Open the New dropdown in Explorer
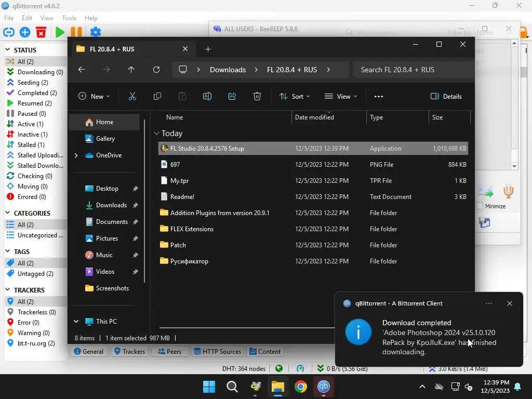The width and height of the screenshot is (532, 399). [95, 96]
